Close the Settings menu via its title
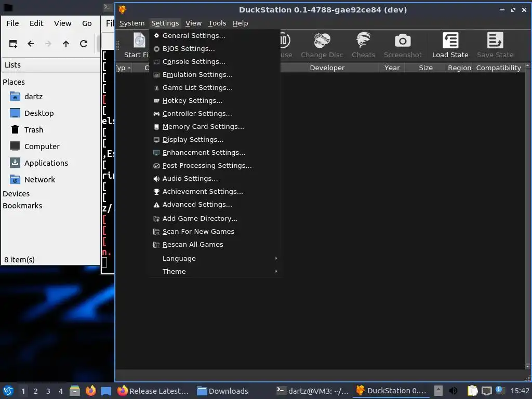This screenshot has width=532, height=399. [165, 23]
